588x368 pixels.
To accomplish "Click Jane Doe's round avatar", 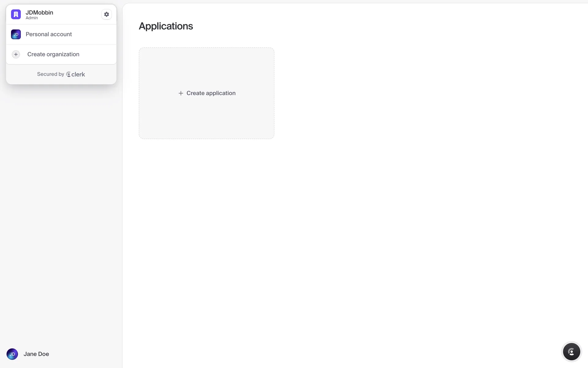I will pos(12,354).
